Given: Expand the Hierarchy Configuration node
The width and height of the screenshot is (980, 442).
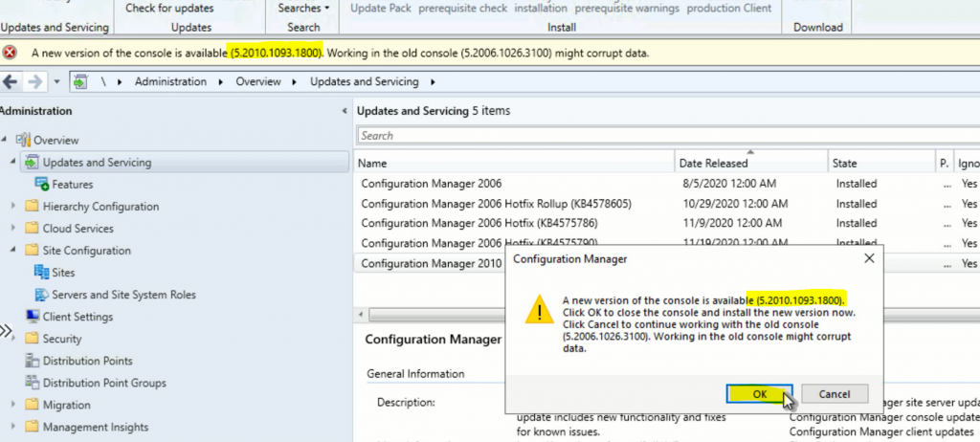Looking at the screenshot, I should click(13, 207).
